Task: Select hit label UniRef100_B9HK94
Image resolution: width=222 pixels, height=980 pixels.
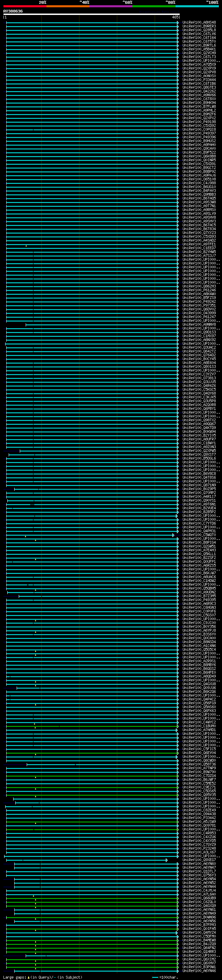Action: (199, 103)
